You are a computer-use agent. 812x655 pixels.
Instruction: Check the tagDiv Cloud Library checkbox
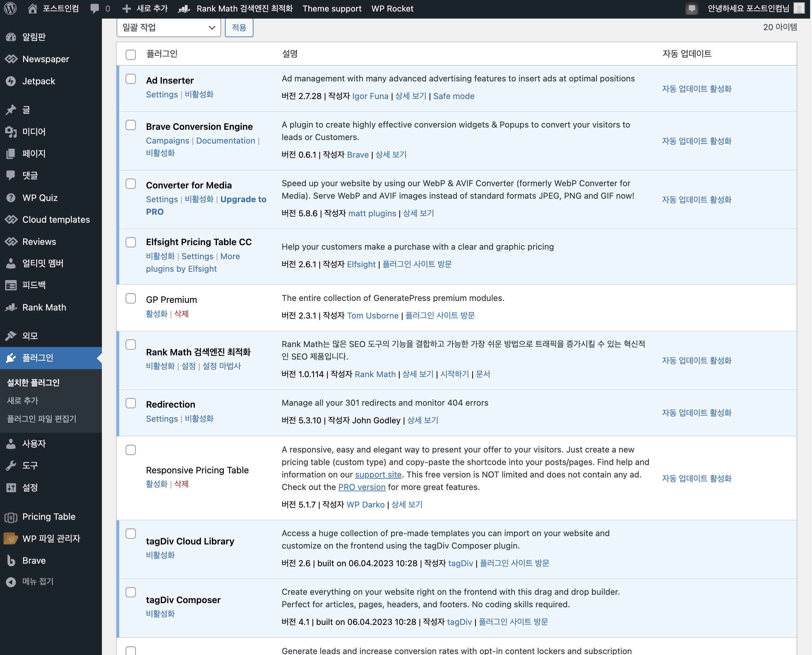pos(130,534)
